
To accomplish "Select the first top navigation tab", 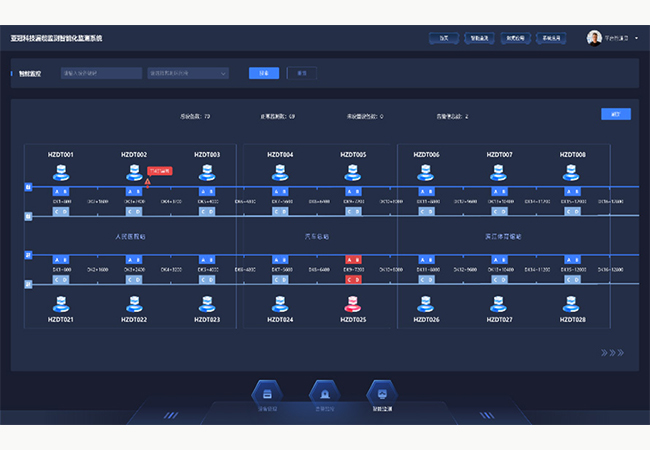I will [x=442, y=38].
